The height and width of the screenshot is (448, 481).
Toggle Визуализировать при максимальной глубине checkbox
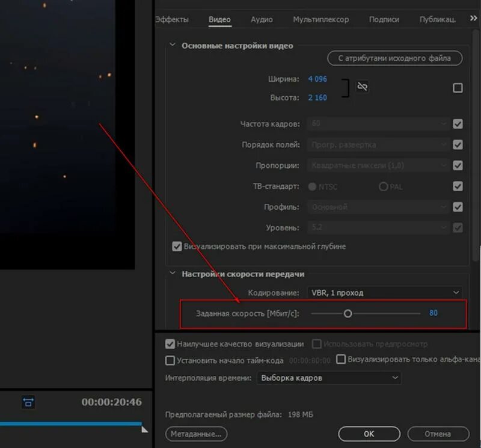[x=177, y=247]
